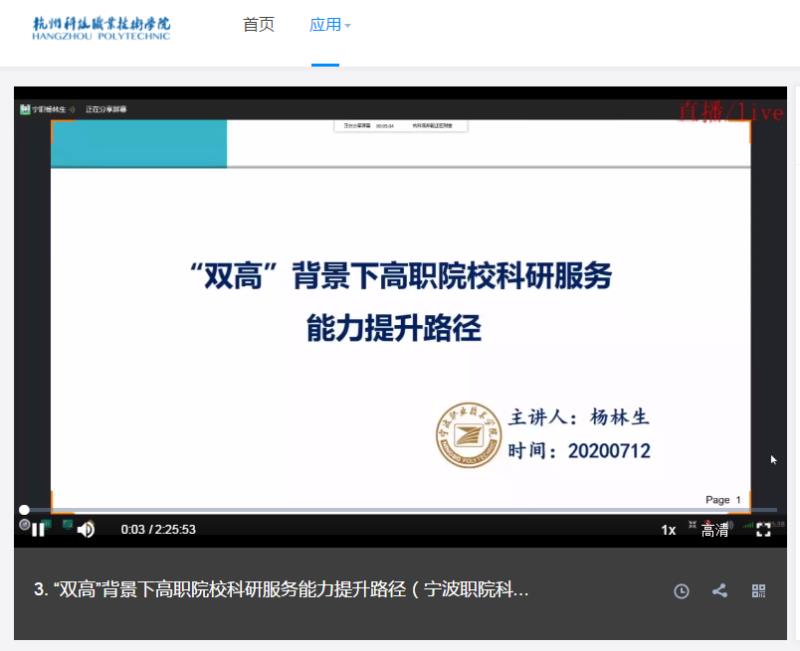This screenshot has height=651, width=800.
Task: Pause the video playback
Action: pos(38,530)
